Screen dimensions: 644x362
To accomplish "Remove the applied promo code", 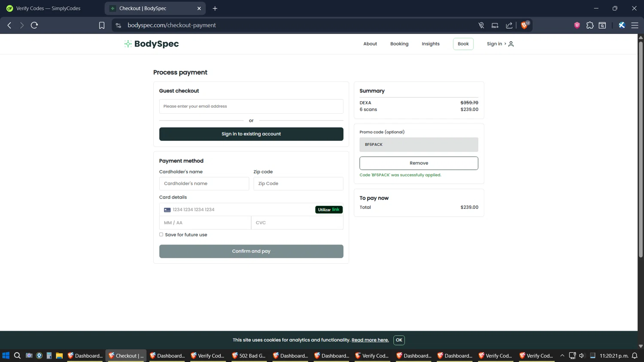I will (x=419, y=163).
